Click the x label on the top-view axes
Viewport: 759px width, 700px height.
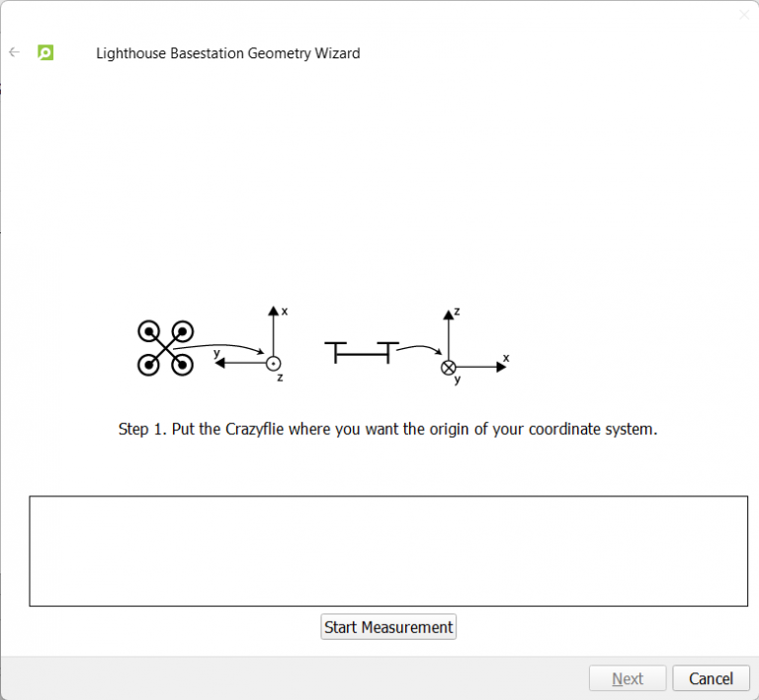coord(285,310)
